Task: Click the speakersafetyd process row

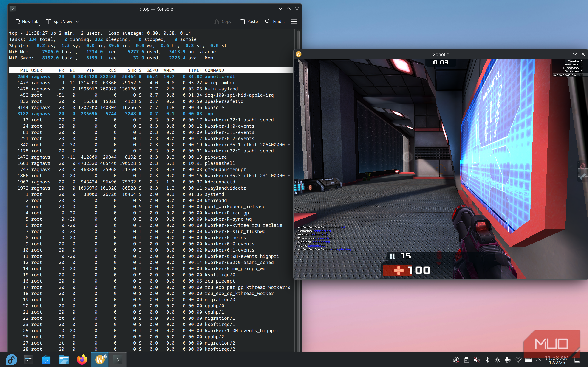Action: click(x=151, y=101)
